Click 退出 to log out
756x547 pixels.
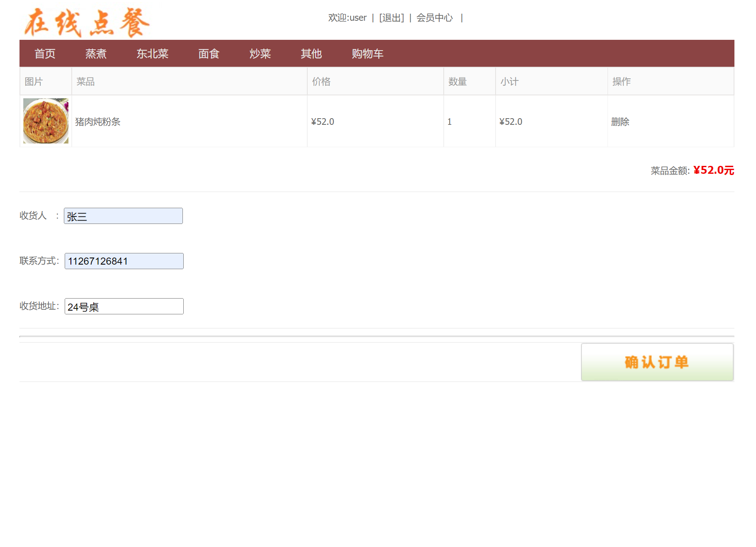pos(391,17)
